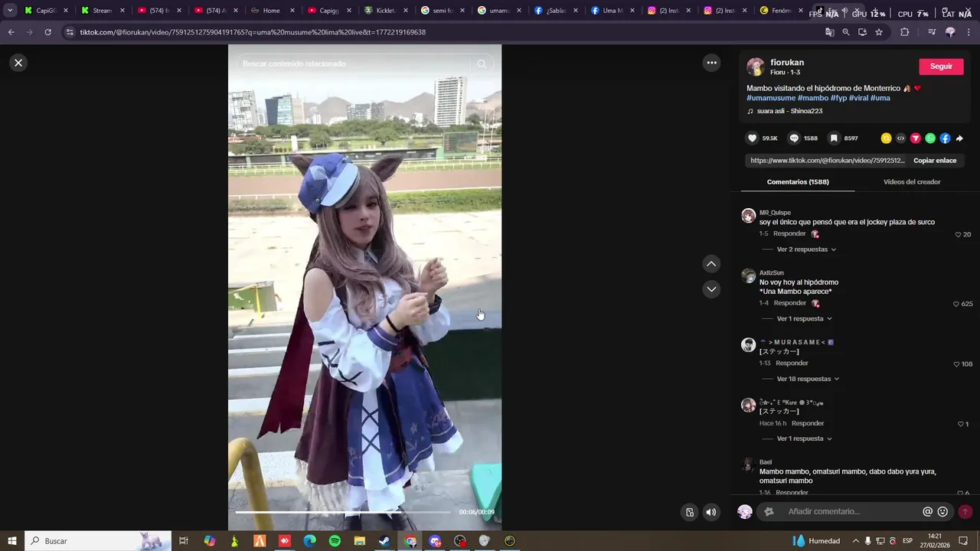Open comments bubble icon showing 1588

click(794, 139)
